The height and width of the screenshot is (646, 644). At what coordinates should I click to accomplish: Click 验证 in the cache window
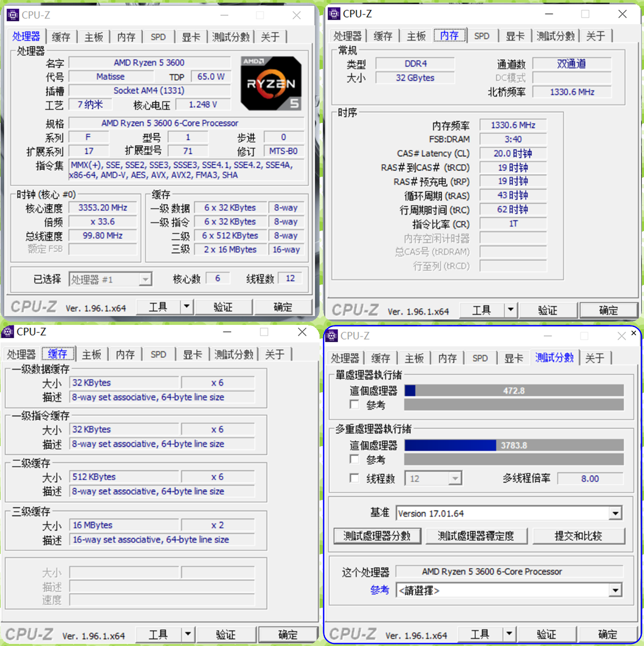(226, 635)
